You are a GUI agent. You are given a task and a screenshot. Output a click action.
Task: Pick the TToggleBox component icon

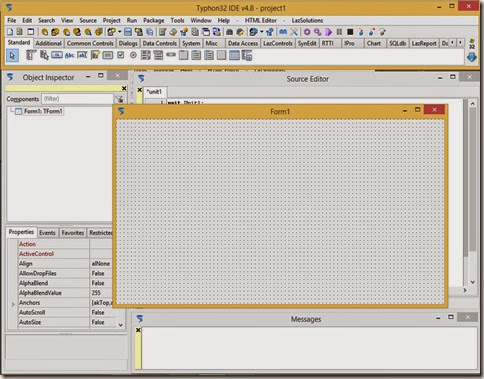[x=108, y=55]
